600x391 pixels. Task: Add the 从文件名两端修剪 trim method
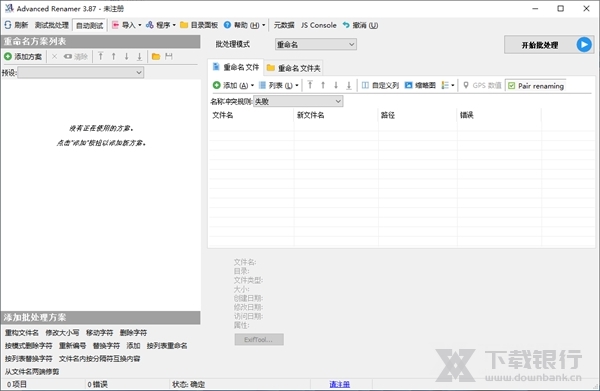pyautogui.click(x=32, y=371)
